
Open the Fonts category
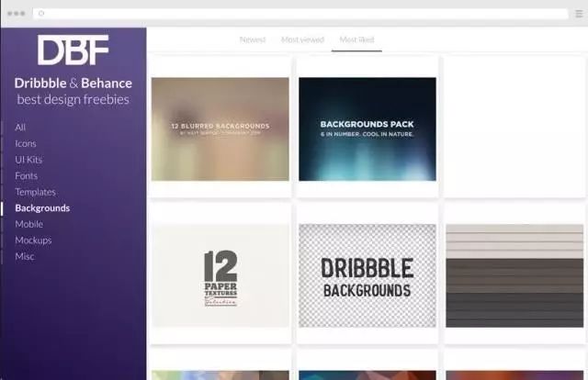[x=27, y=175]
